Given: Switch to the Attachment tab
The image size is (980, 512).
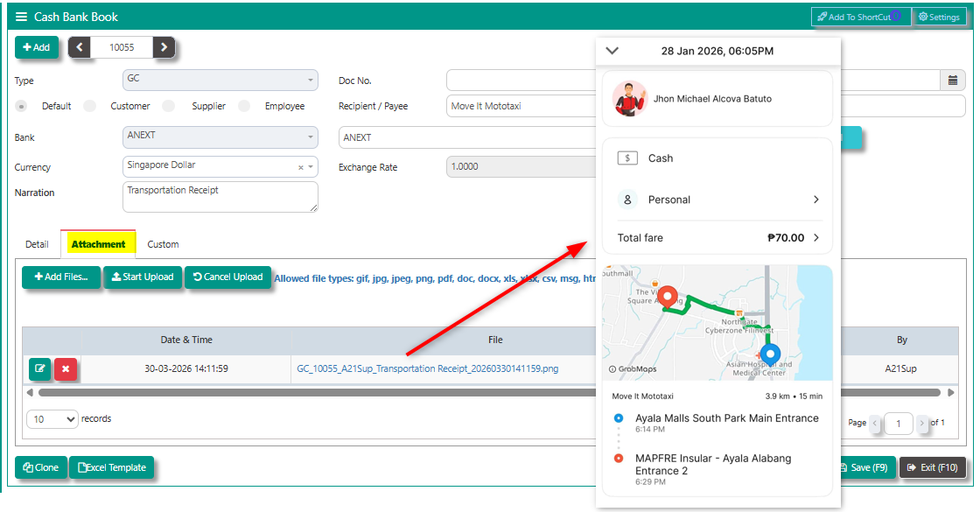Looking at the screenshot, I should point(98,244).
